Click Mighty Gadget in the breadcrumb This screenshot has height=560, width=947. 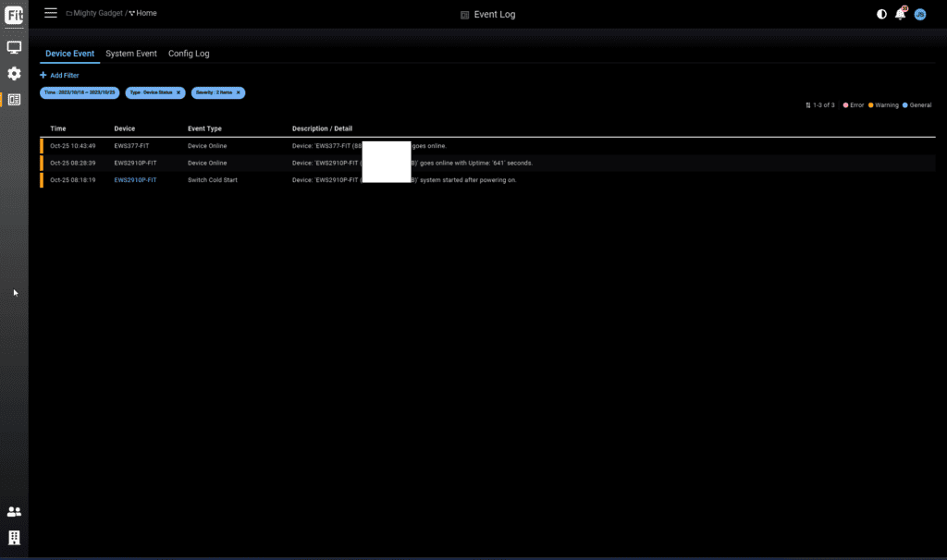click(x=97, y=14)
